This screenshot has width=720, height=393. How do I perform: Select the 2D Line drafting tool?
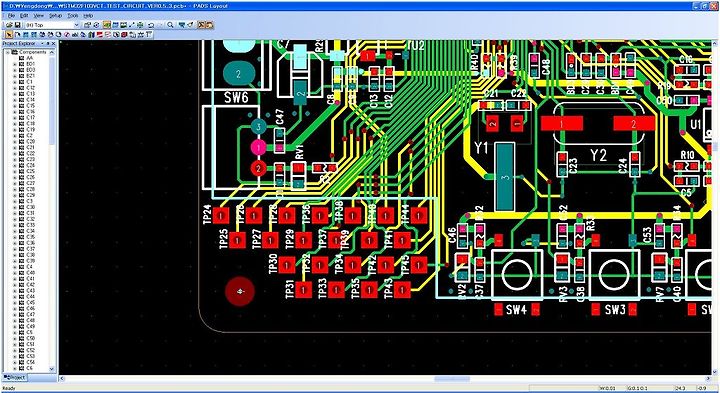tap(17, 34)
